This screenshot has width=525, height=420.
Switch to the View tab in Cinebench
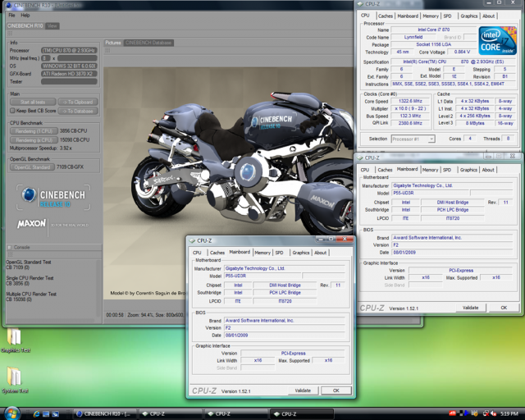[52, 25]
